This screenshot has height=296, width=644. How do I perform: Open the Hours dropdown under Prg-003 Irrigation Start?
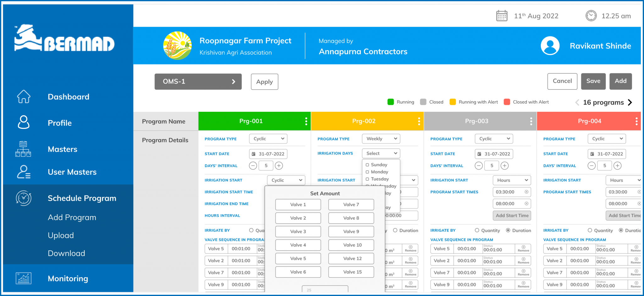(512, 180)
